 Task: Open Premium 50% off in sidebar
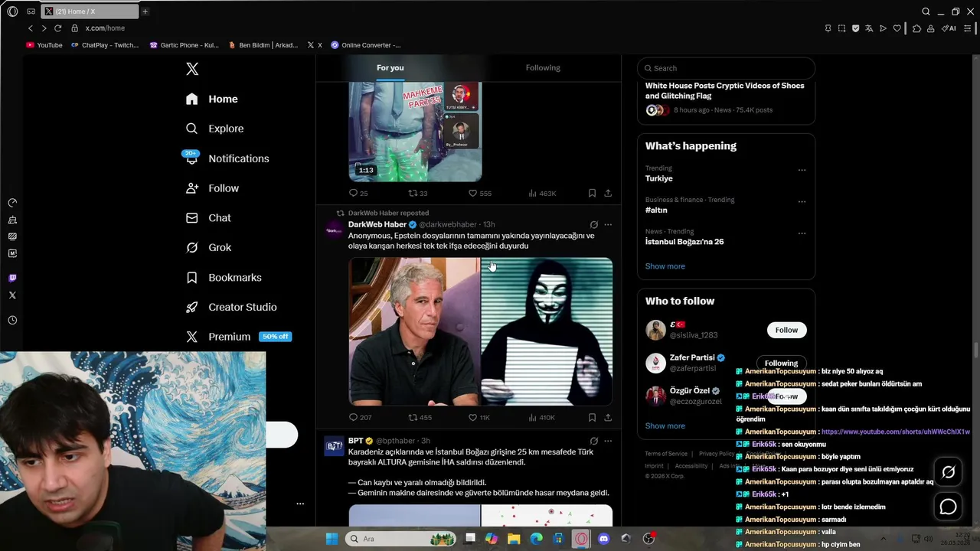pyautogui.click(x=238, y=337)
